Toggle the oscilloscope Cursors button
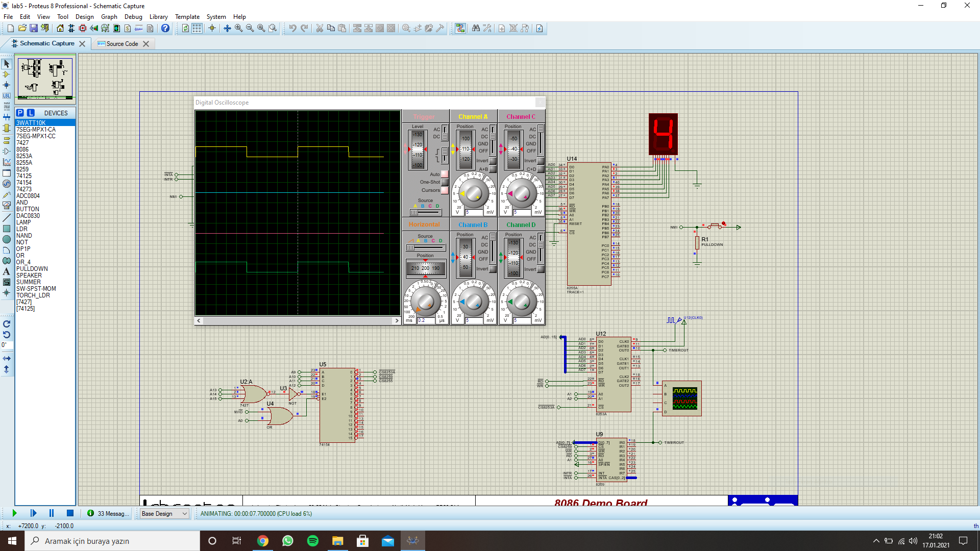 445,190
